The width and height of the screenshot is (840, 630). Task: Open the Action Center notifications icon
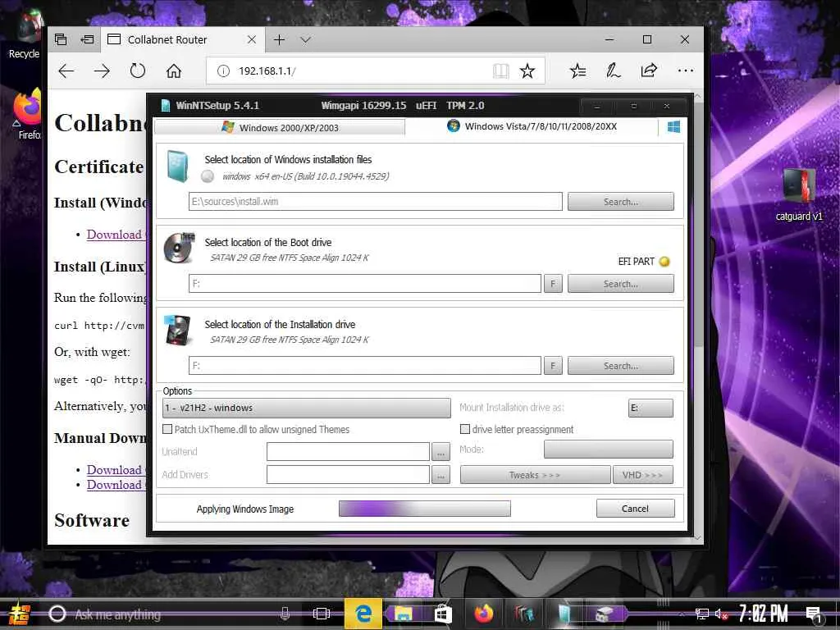click(x=814, y=614)
